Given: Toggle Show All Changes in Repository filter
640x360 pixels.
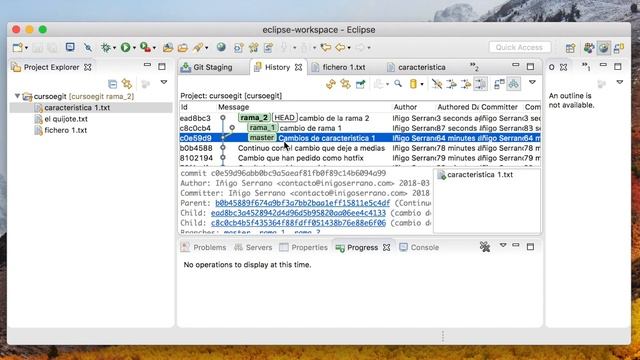Looking at the screenshot, I should [437, 84].
